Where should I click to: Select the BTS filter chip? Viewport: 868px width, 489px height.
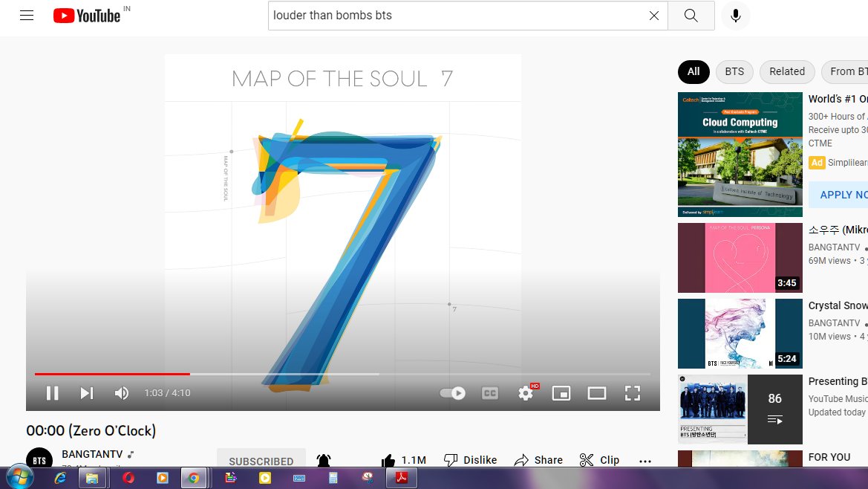point(734,72)
